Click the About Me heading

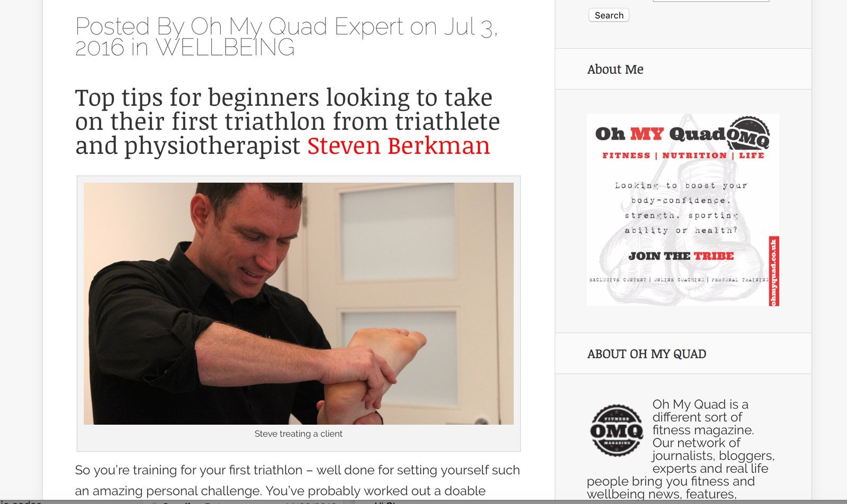pyautogui.click(x=615, y=69)
